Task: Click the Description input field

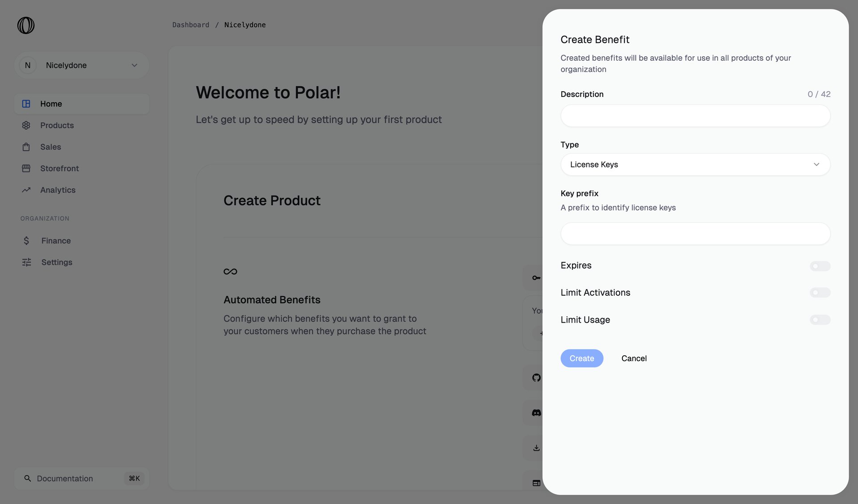Action: pos(695,116)
